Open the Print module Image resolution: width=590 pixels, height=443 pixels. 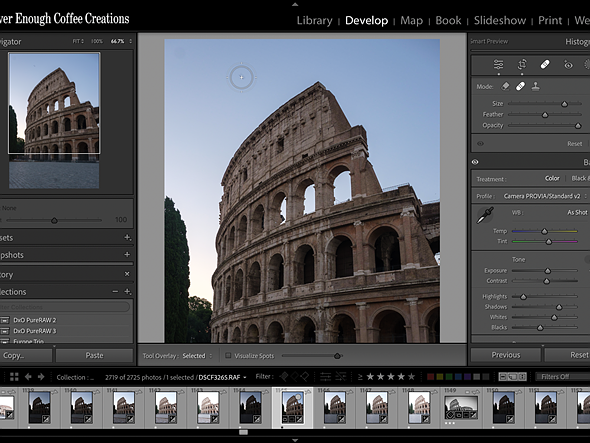550,20
